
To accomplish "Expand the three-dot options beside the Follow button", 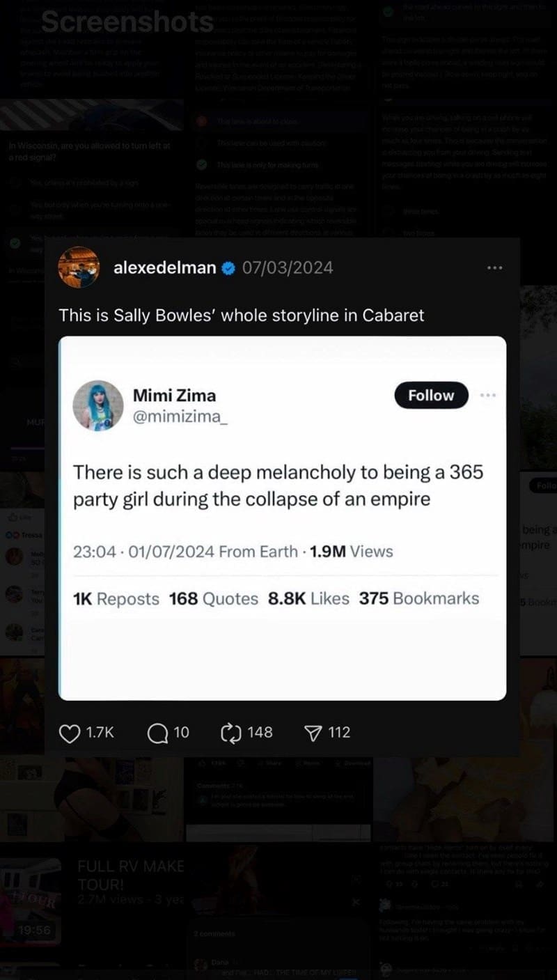I will tap(488, 395).
